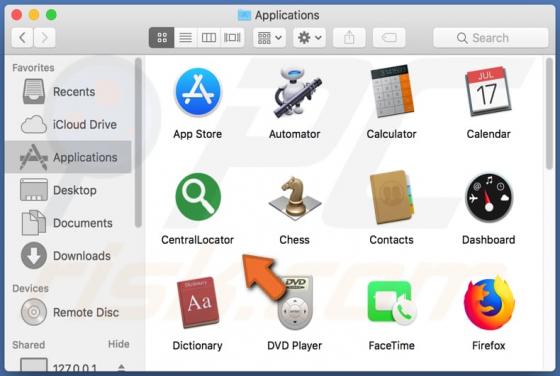Click the main file list scrollbar
The image size is (560, 376).
(550, 114)
